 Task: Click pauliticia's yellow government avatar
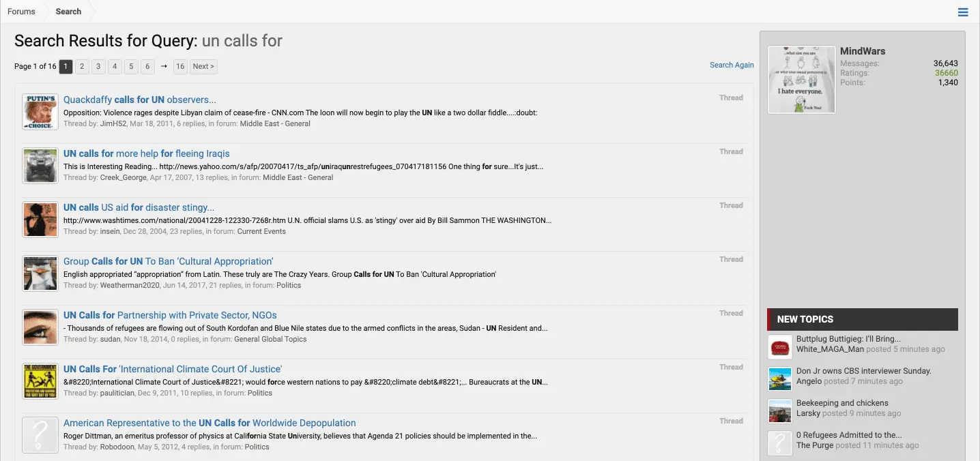click(x=40, y=381)
